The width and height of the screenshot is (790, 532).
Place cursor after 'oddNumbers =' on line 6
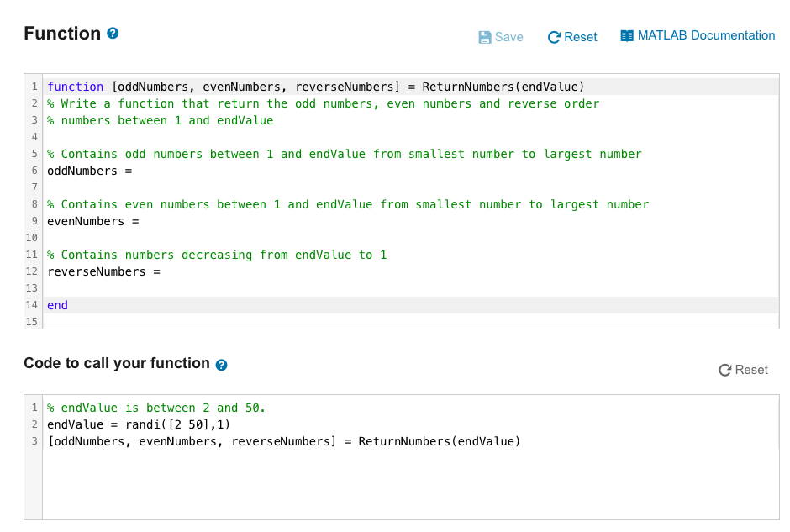[x=134, y=171]
